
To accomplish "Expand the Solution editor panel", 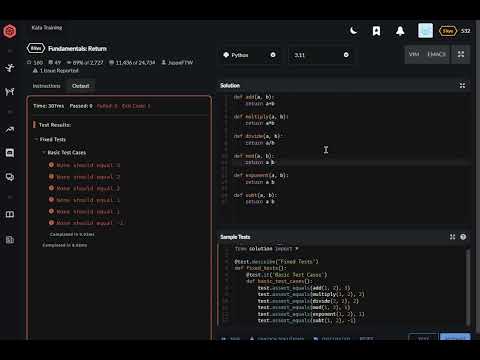I will coord(462,86).
